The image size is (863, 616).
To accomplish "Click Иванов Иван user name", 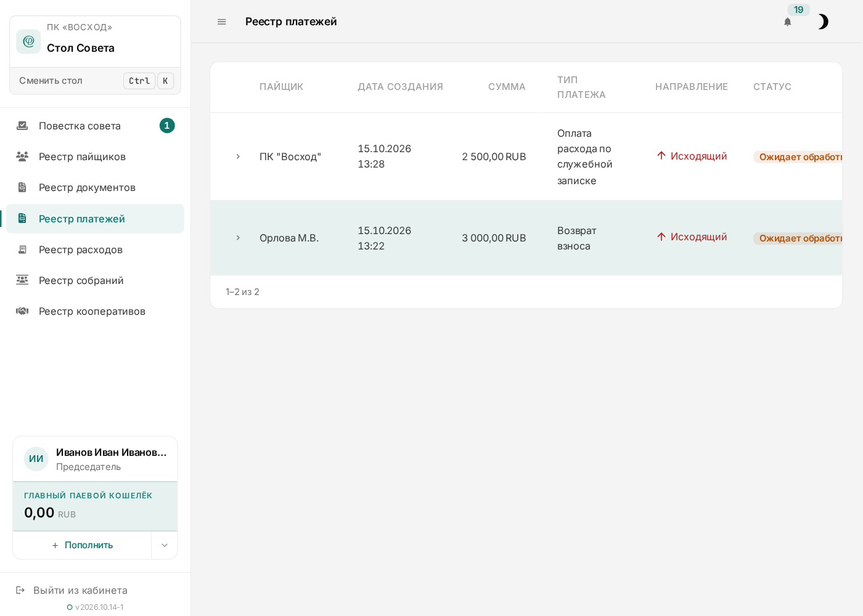I will [x=111, y=452].
